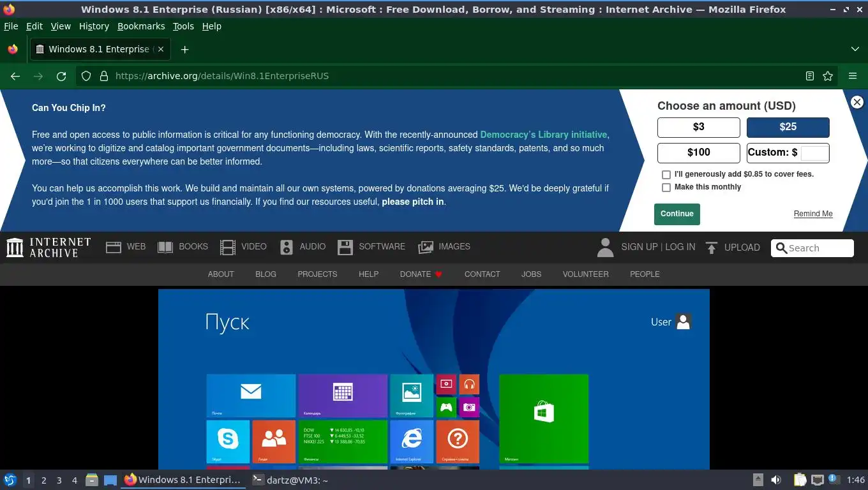The height and width of the screenshot is (490, 868).
Task: Open a new tab with plus button
Action: 184,49
